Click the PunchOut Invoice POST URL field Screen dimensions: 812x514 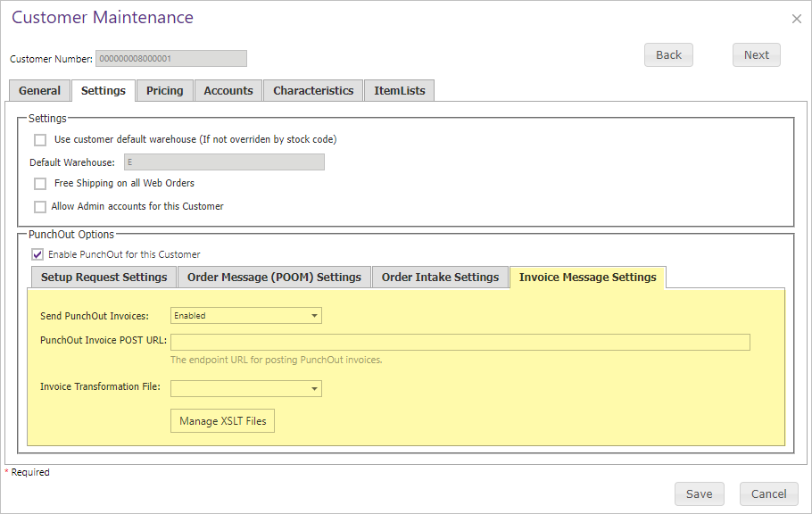coord(460,343)
